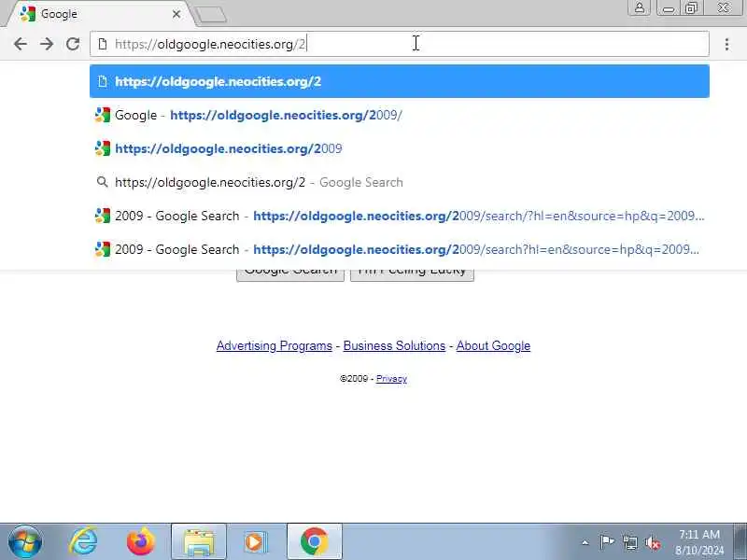Screen dimensions: 747x560
Task: Open the clock showing 7:11 AM
Action: [699, 542]
